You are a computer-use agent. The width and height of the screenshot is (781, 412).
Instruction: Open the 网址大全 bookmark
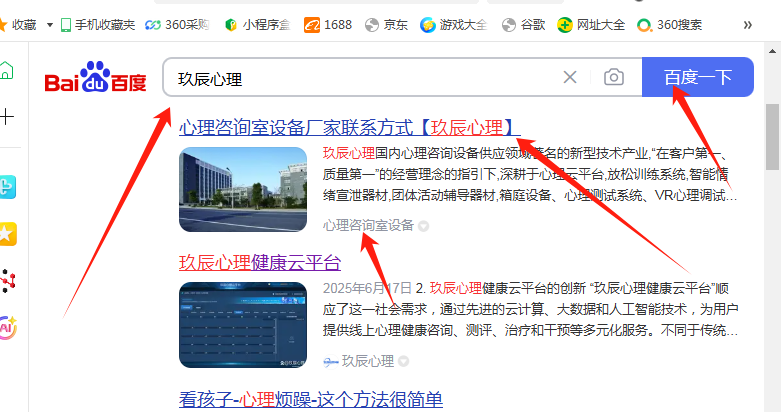pyautogui.click(x=591, y=25)
